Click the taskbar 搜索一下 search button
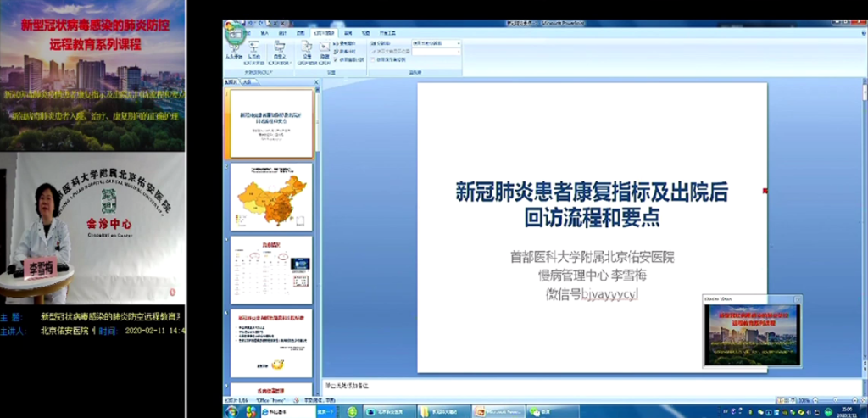The image size is (868, 418). pyautogui.click(x=325, y=412)
